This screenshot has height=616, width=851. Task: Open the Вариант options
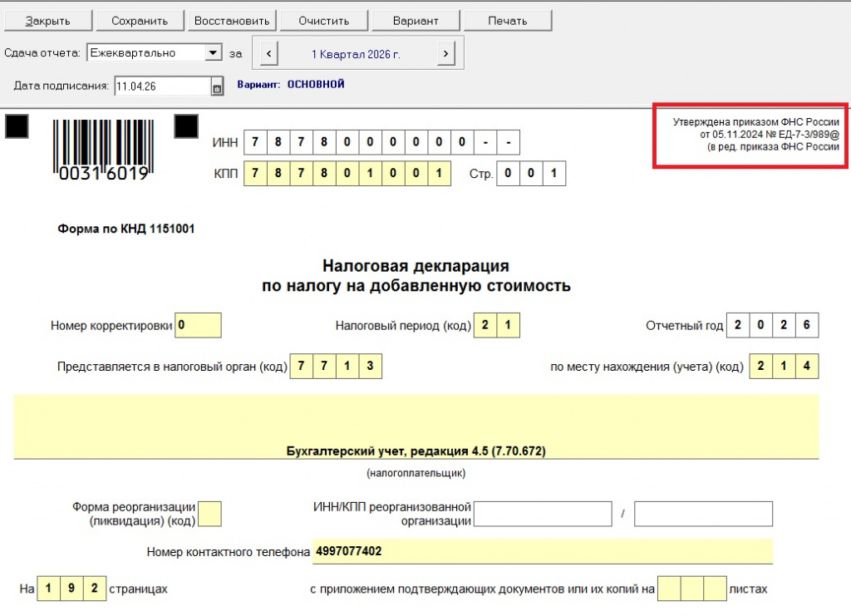416,21
